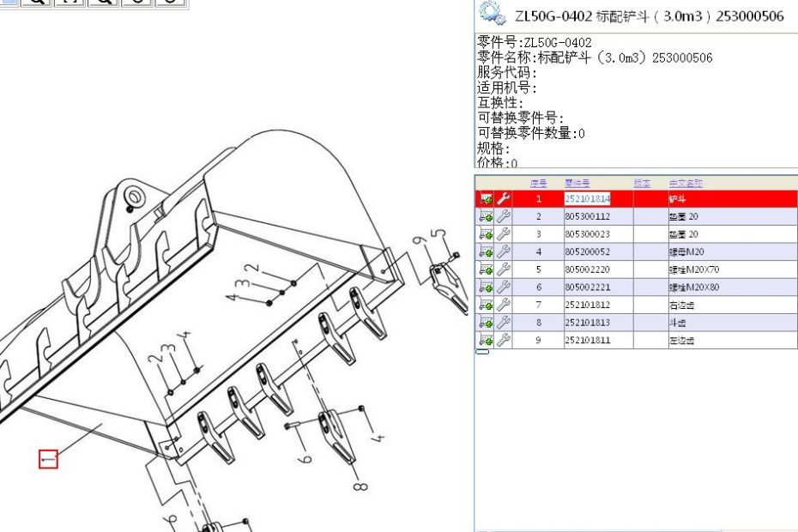Add 右边齿 part to the cart
This screenshot has width=798, height=532.
coord(486,305)
